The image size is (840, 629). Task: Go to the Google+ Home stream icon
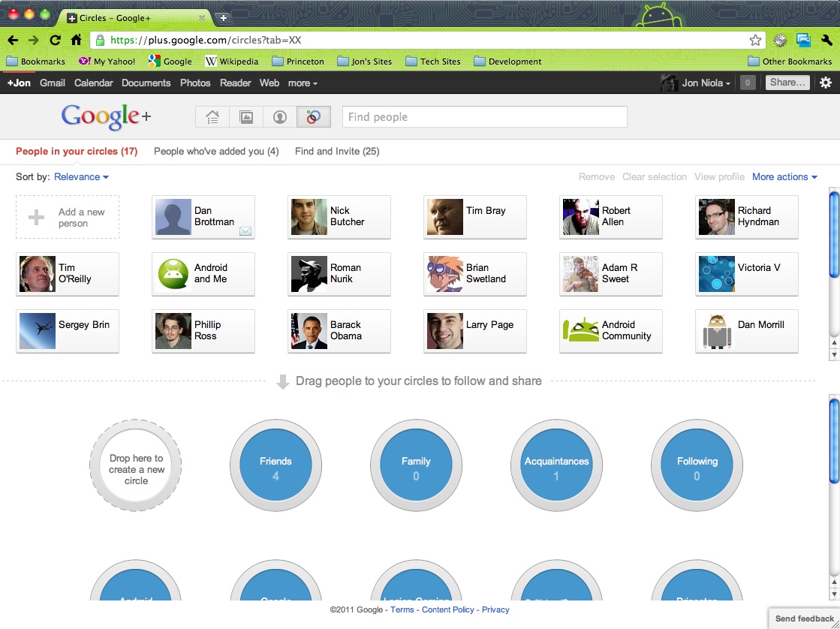point(212,117)
